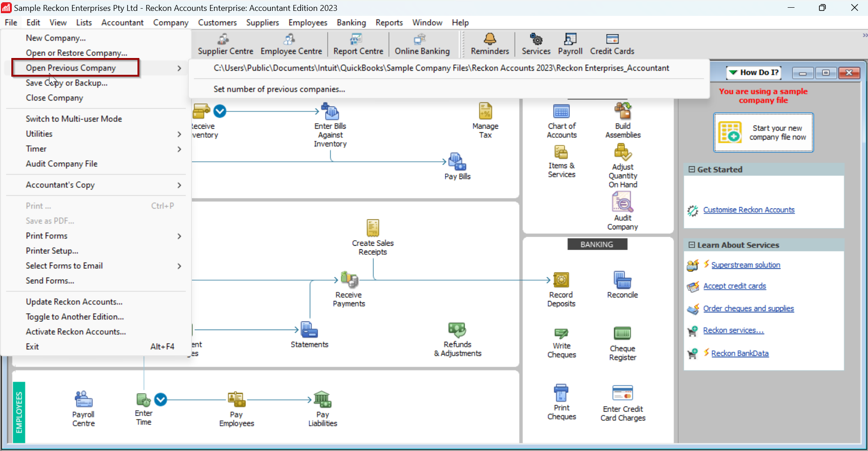The height and width of the screenshot is (451, 868).
Task: Expand the Print Forms submenu
Action: [x=96, y=236]
